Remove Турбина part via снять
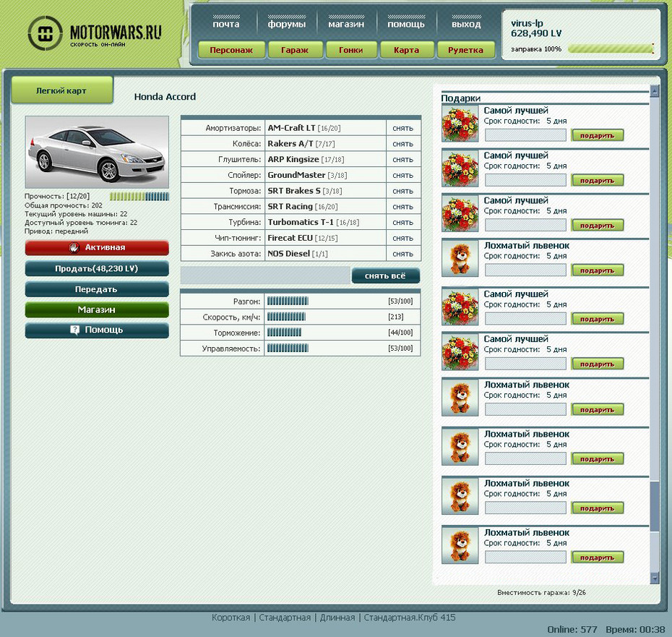This screenshot has width=672, height=637. (x=403, y=222)
